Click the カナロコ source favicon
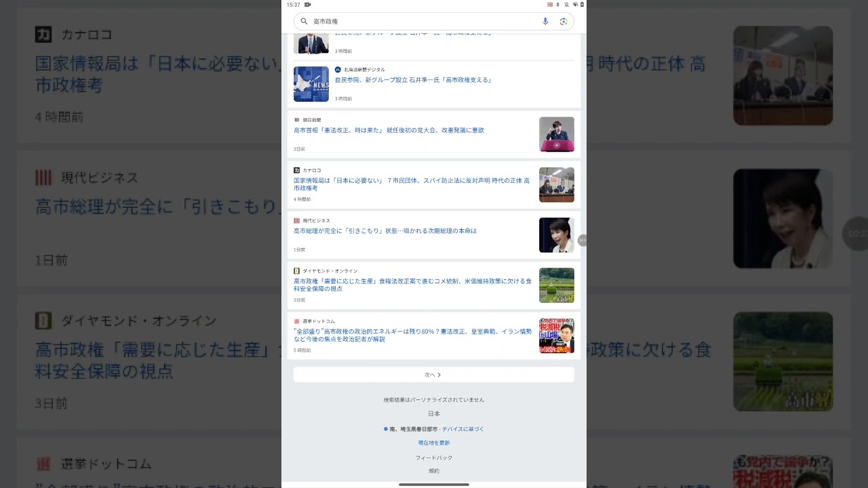 296,170
